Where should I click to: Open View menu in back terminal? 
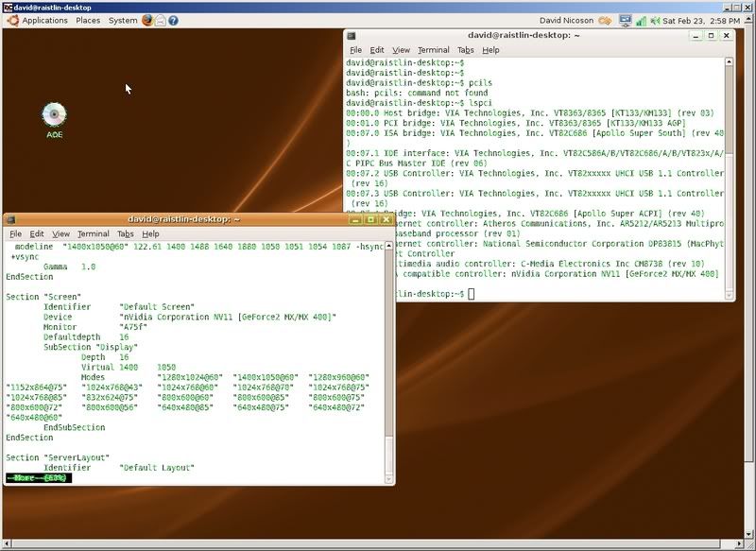[x=401, y=50]
